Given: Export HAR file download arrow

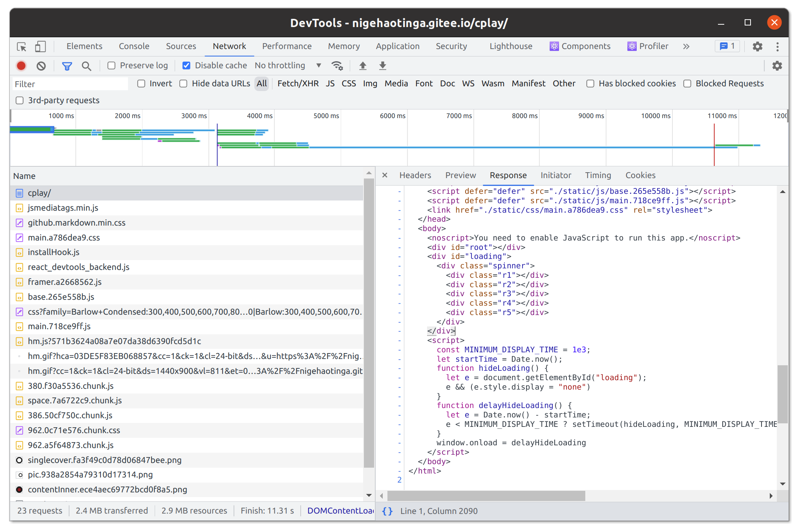Looking at the screenshot, I should 383,66.
